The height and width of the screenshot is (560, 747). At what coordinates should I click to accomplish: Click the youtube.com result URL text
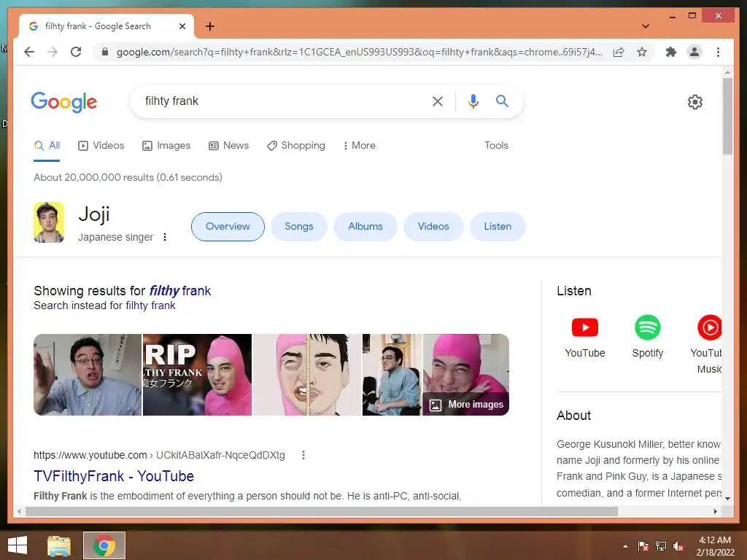click(159, 455)
